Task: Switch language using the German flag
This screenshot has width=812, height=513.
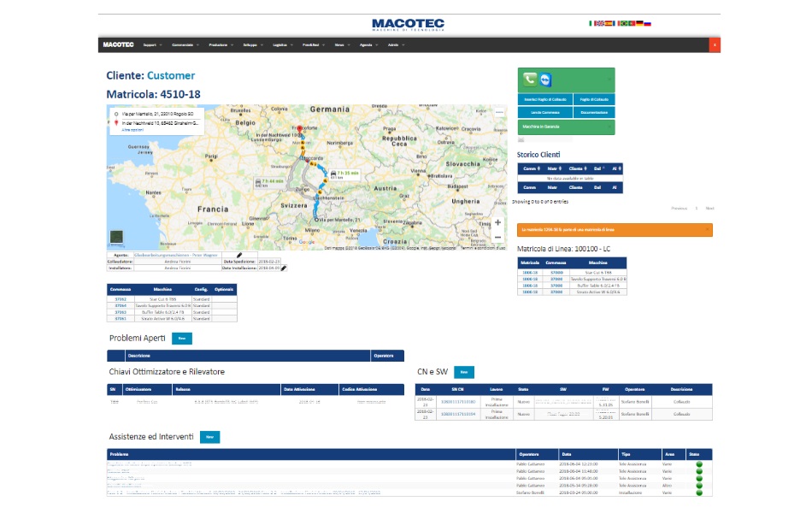Action: click(x=639, y=23)
